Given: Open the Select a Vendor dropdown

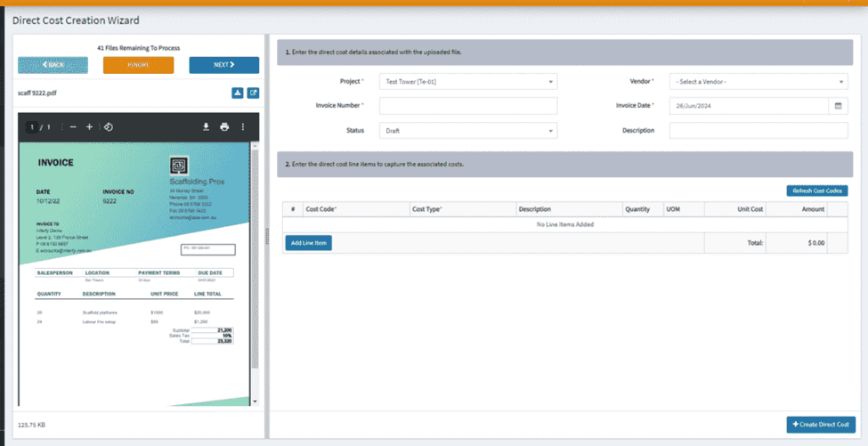Looking at the screenshot, I should coord(758,82).
